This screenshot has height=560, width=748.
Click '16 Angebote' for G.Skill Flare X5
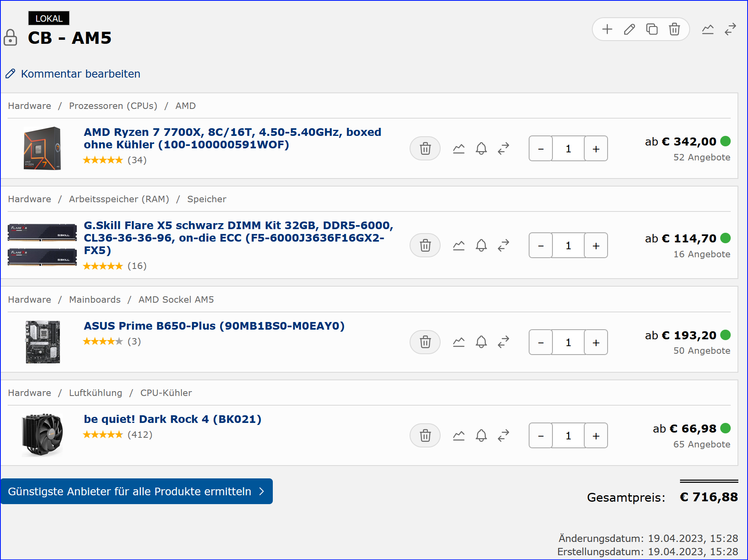tap(702, 254)
